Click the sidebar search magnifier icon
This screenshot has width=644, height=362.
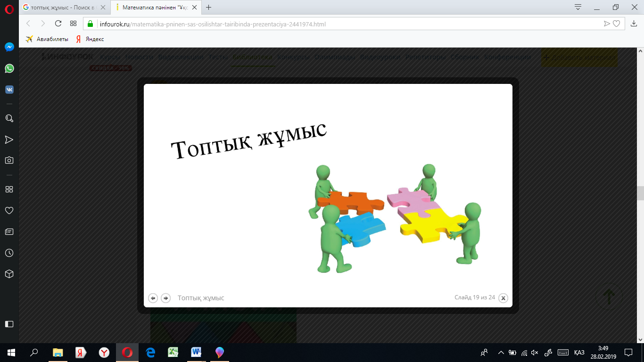tap(9, 118)
